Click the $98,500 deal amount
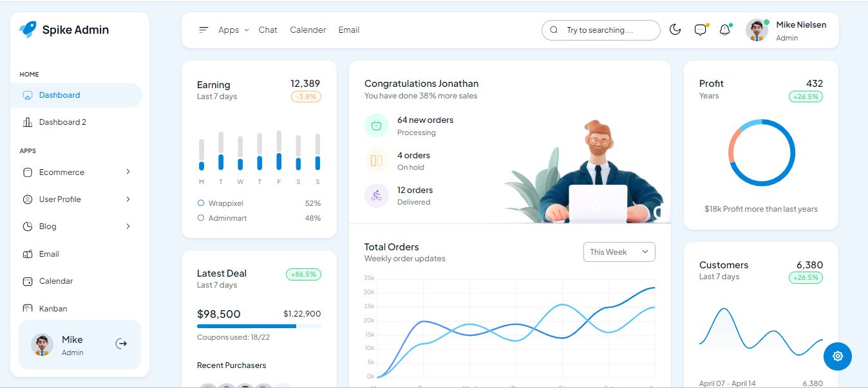 pyautogui.click(x=219, y=314)
